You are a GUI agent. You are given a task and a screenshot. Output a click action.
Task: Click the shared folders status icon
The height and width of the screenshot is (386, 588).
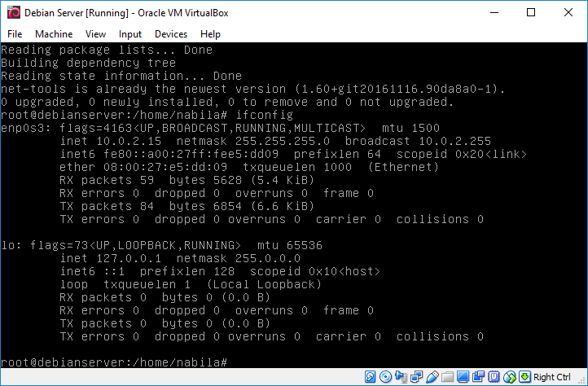pos(447,377)
